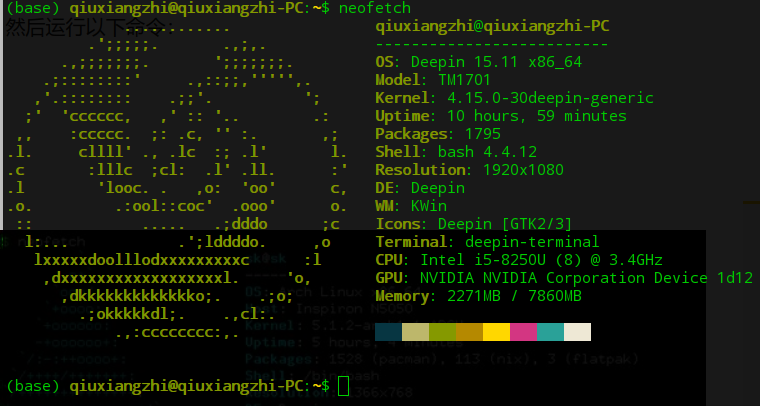Viewport: 760px width, 406px height.
Task: Click the neofetch command text
Action: click(x=375, y=8)
